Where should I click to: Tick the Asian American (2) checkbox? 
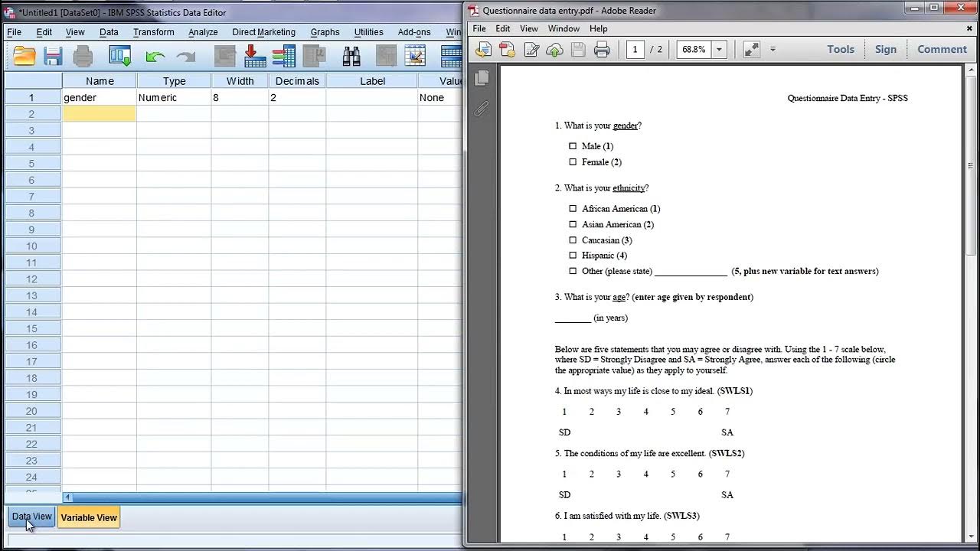[x=573, y=224]
